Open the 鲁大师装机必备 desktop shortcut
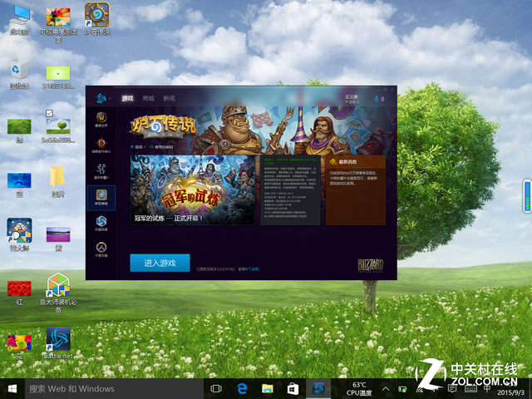 (58, 293)
